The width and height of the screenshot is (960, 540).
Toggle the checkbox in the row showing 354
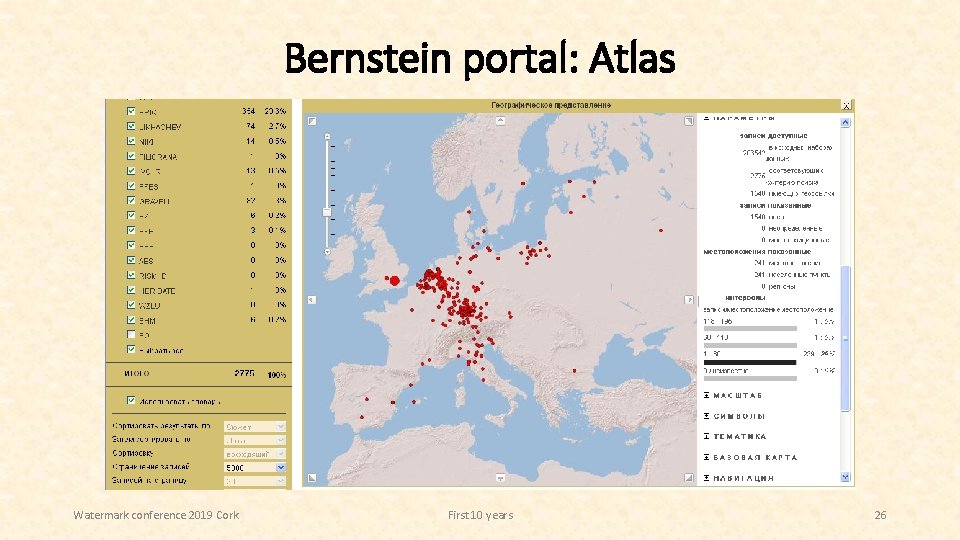tap(130, 111)
